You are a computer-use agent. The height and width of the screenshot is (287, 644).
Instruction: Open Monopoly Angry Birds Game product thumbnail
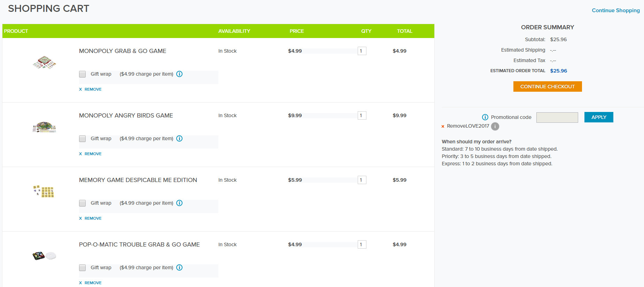click(x=44, y=127)
